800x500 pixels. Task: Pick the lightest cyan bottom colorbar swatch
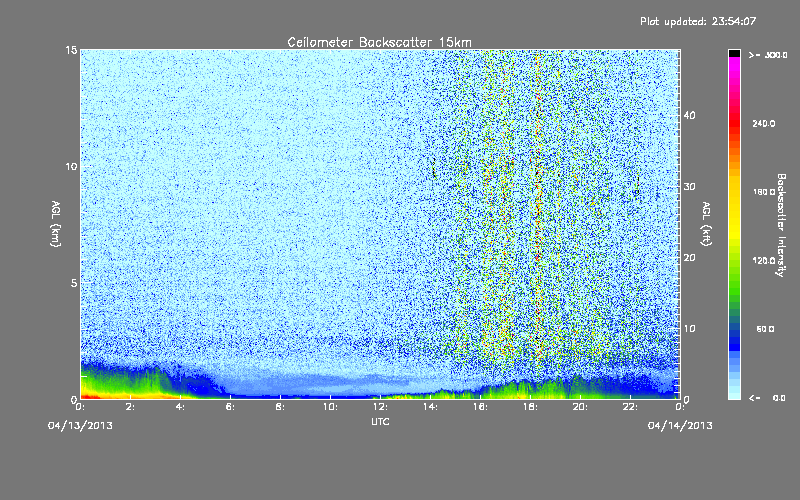pos(734,394)
